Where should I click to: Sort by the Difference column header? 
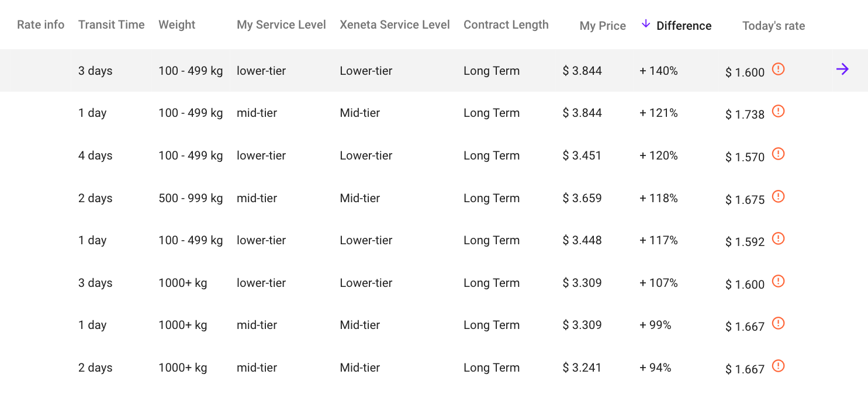click(x=684, y=26)
